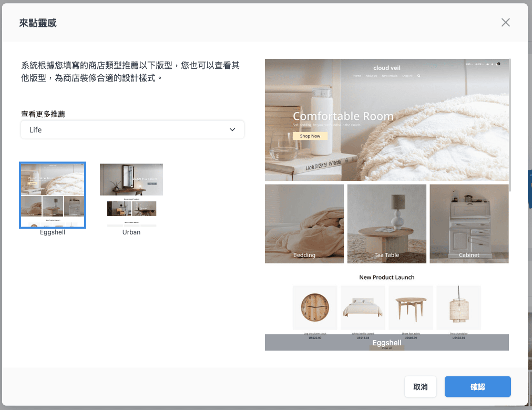Open the EN language selector in the preview

tap(478, 64)
